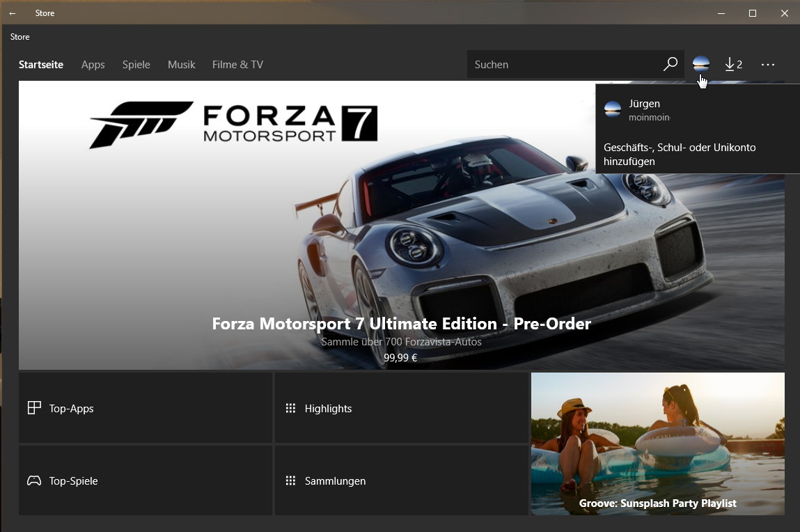Maximize the Store window

click(753, 13)
